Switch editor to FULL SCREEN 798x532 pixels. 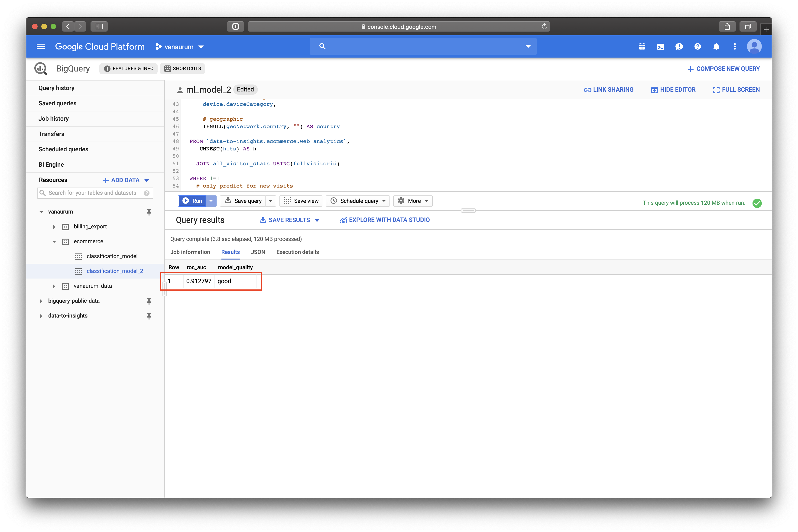click(736, 90)
